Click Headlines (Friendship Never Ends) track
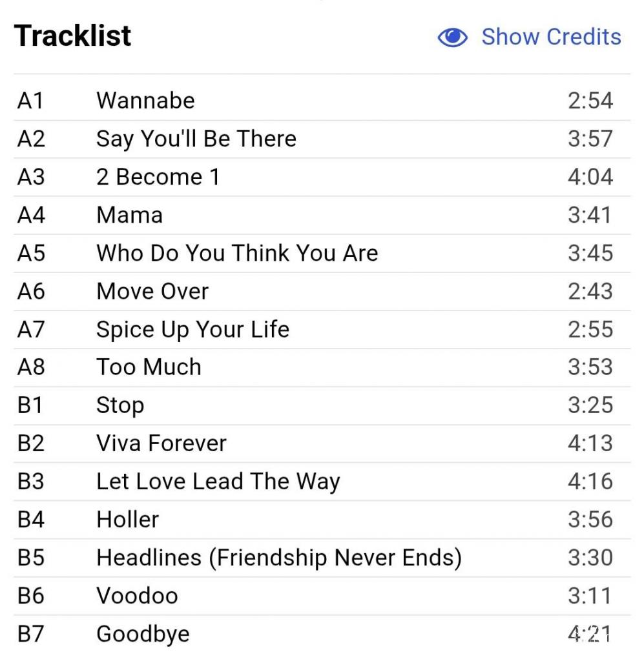 (279, 558)
